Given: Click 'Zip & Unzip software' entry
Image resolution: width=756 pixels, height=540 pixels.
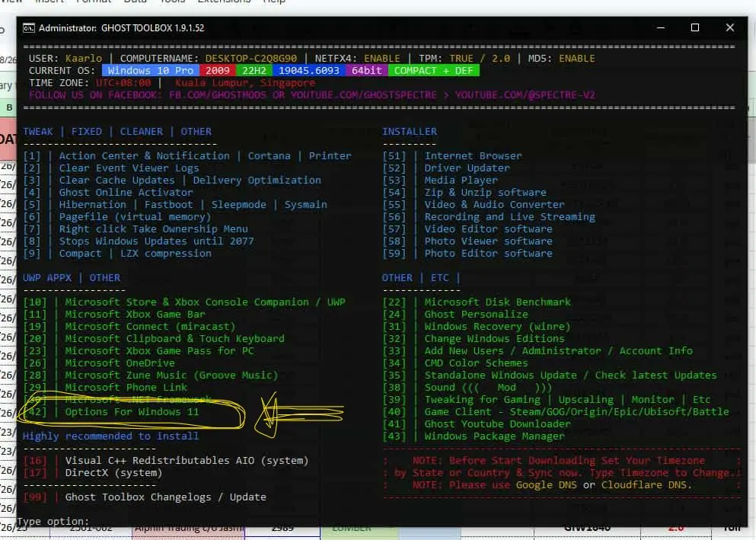Looking at the screenshot, I should click(x=485, y=193).
